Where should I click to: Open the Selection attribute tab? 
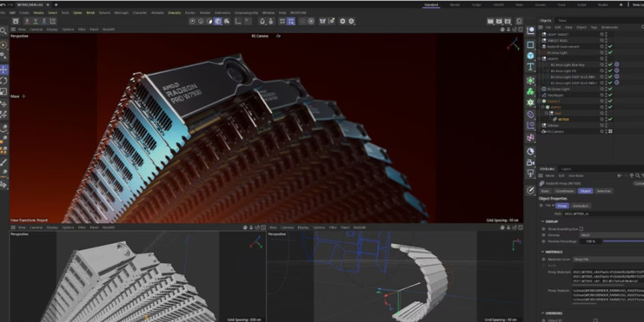[x=604, y=191]
